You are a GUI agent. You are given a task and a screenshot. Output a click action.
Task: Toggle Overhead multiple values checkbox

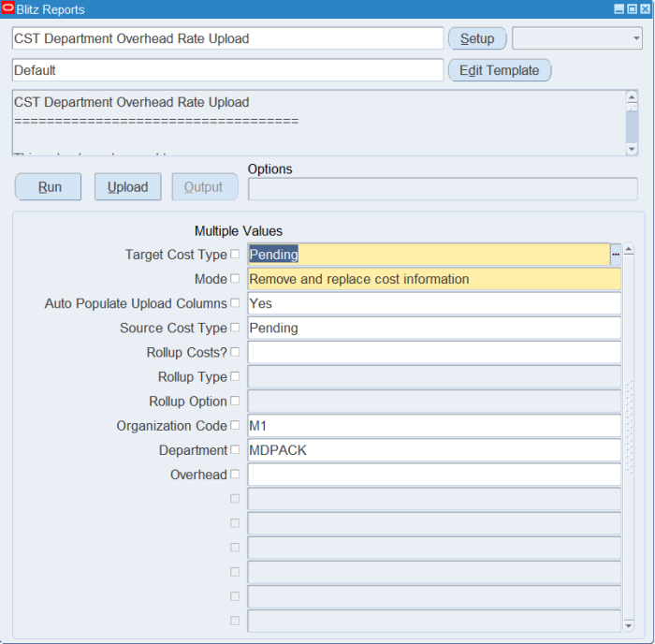235,474
